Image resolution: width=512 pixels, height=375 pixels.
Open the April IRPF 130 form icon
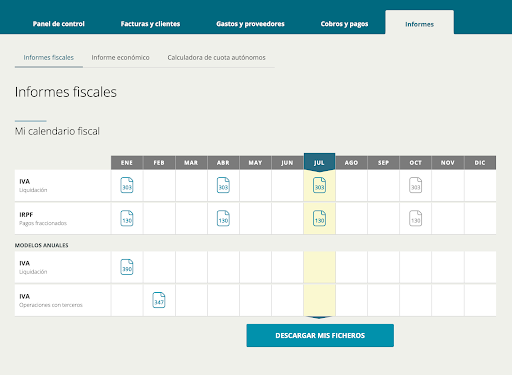[x=223, y=218]
